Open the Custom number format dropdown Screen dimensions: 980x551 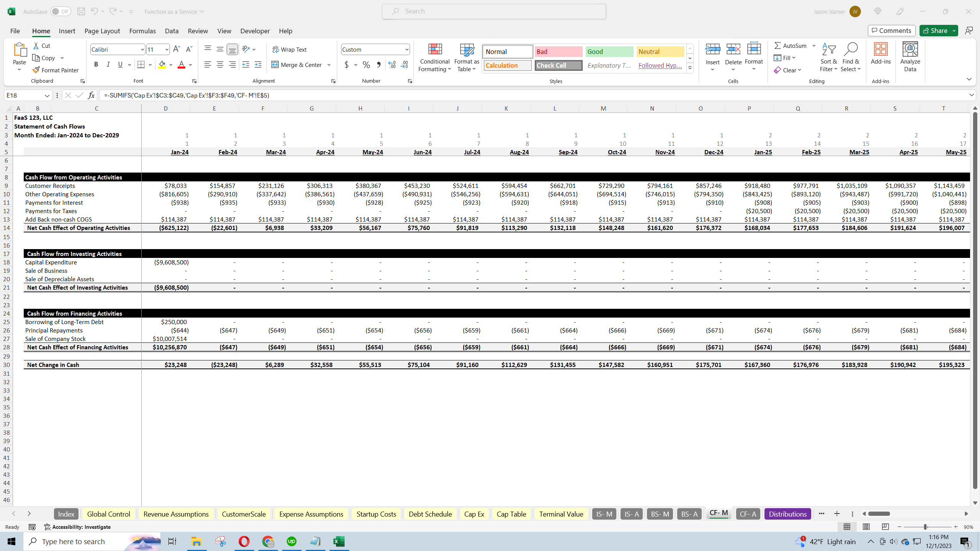[x=407, y=49]
